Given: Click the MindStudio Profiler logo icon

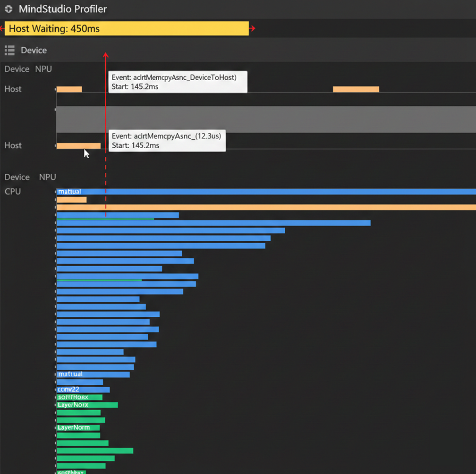Looking at the screenshot, I should 8,9.
